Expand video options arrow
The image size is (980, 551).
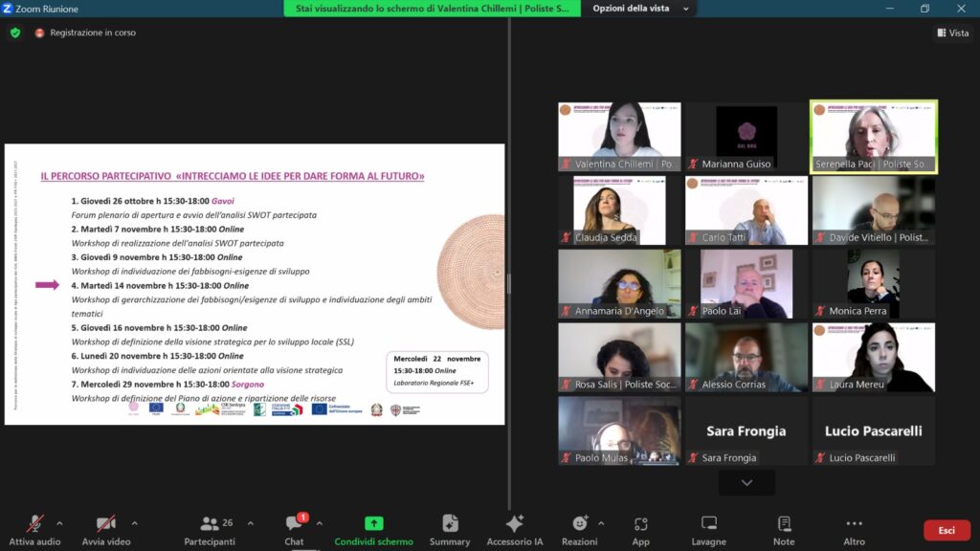[134, 523]
